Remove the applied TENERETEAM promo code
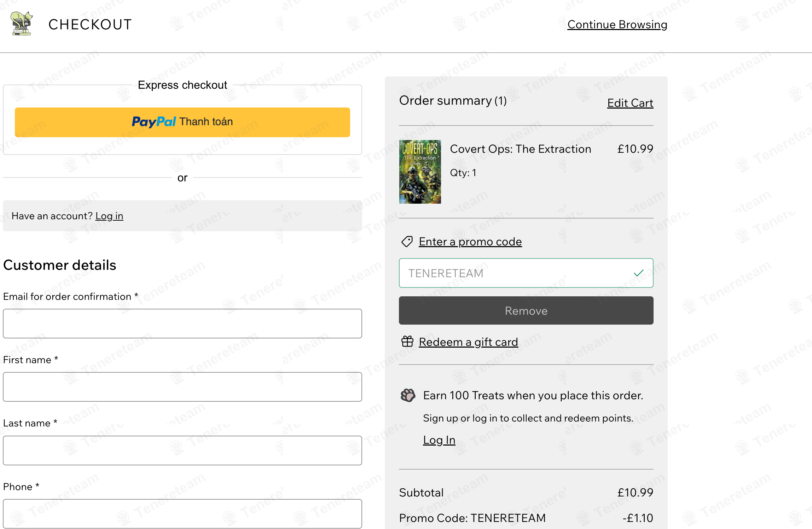This screenshot has width=812, height=529. click(526, 310)
